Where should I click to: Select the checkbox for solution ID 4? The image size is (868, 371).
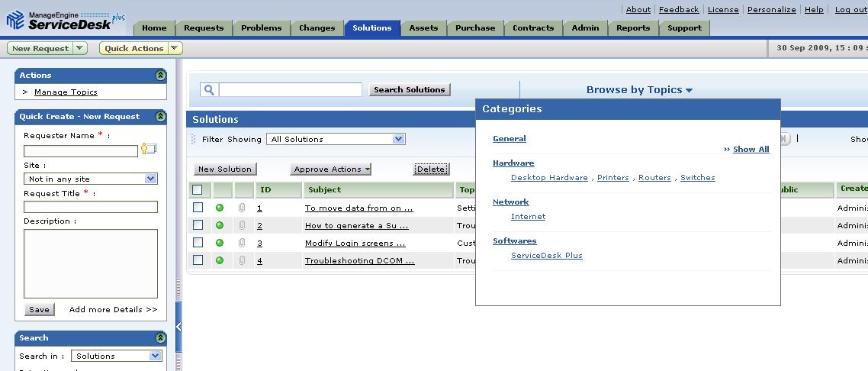(x=198, y=260)
